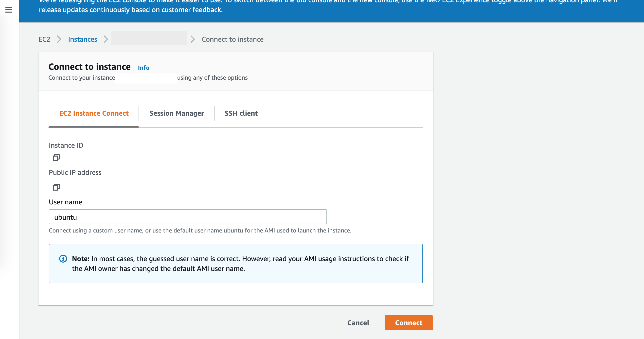Open the EC2 breadcrumb link

(44, 39)
